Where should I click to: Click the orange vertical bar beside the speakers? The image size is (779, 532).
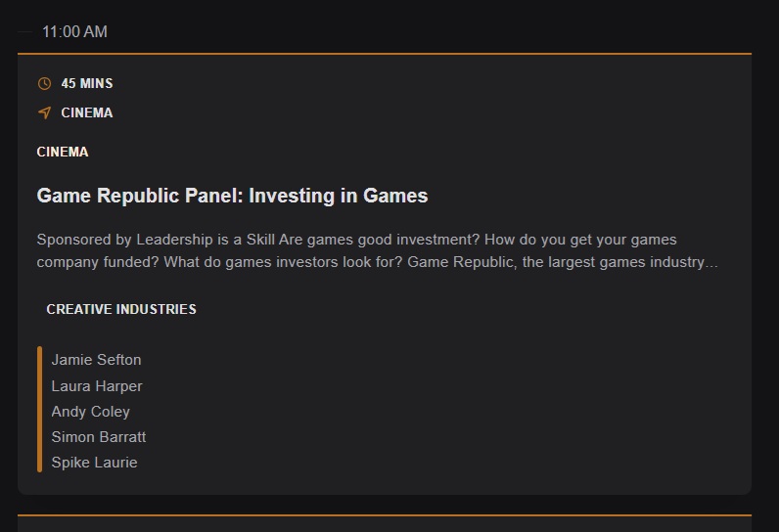40,409
